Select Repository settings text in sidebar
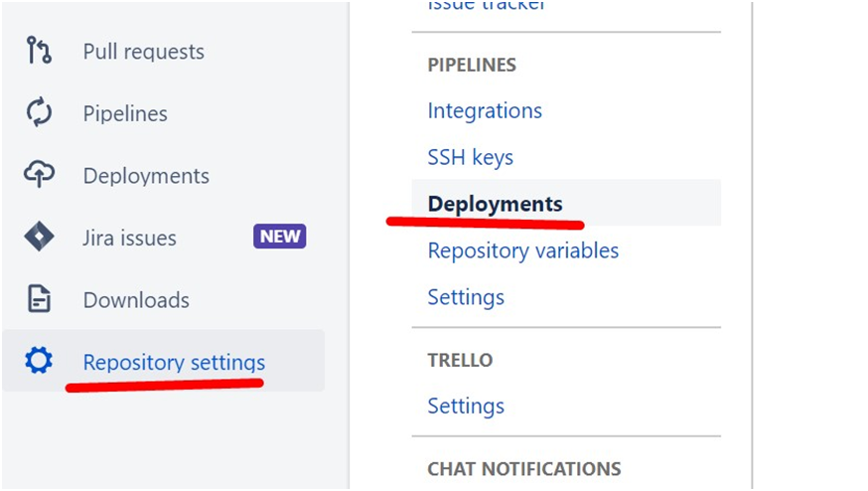 pyautogui.click(x=174, y=362)
